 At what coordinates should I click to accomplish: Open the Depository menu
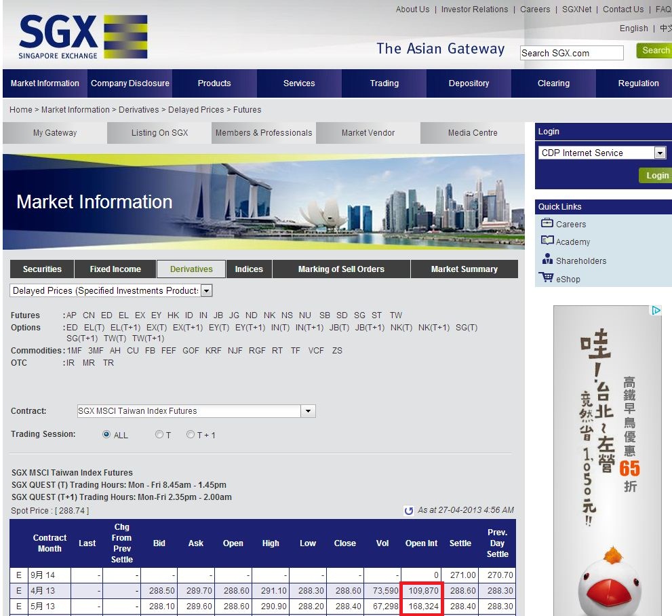coord(469,83)
